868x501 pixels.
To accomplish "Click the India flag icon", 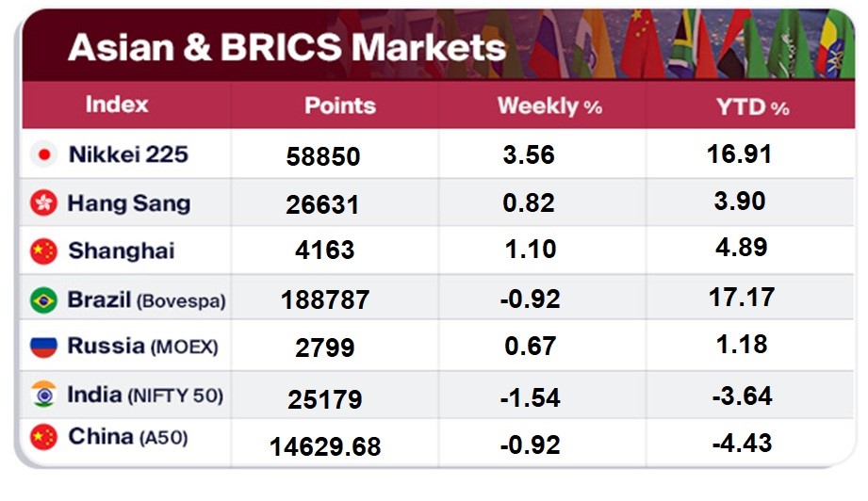I will click(43, 394).
